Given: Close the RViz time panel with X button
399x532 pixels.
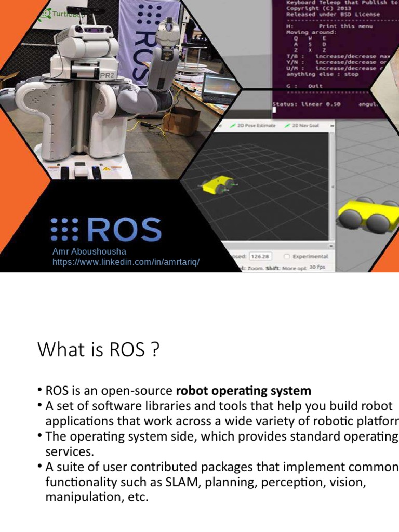Looking at the screenshot, I should (331, 246).
